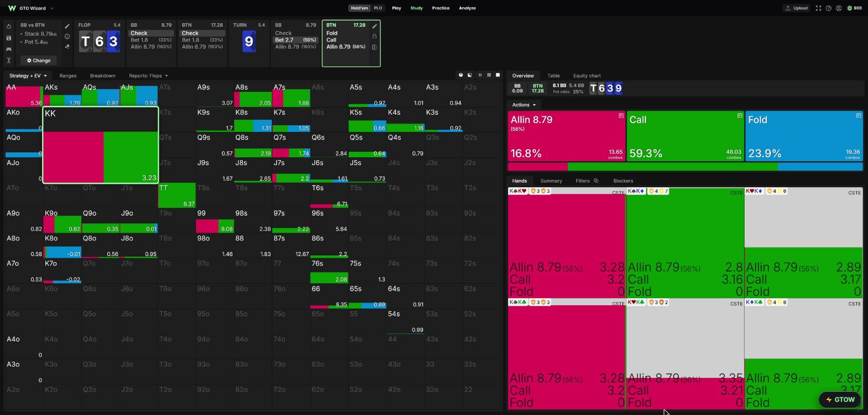Image resolution: width=868 pixels, height=415 pixels.
Task: Toggle the half-filled square view icon
Action: coord(469,75)
